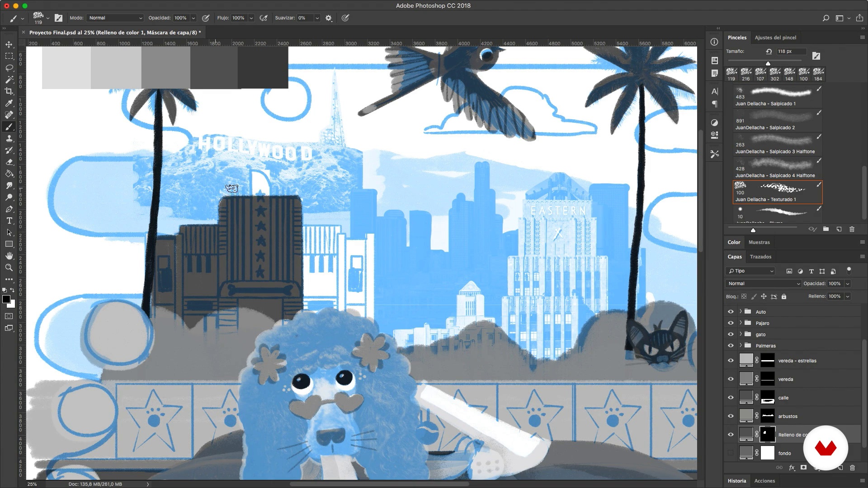868x488 pixels.
Task: Open the Flujo dropdown arrow
Action: tap(251, 18)
